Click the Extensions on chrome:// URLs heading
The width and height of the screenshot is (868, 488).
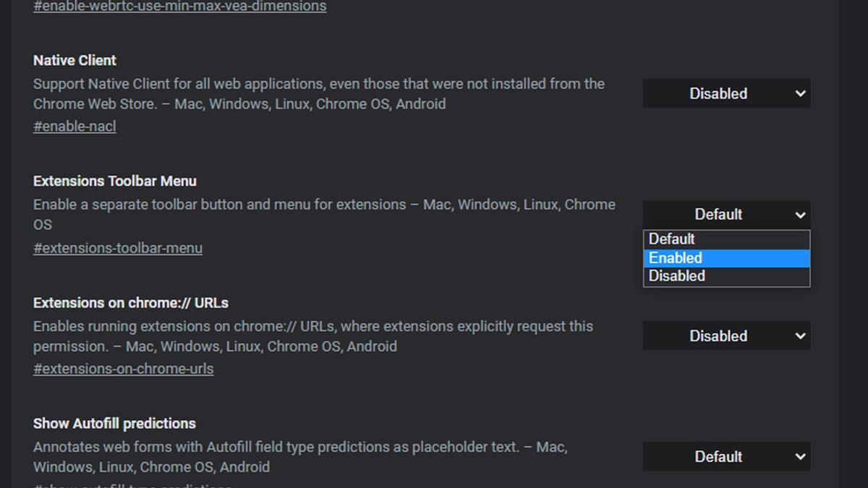(131, 303)
